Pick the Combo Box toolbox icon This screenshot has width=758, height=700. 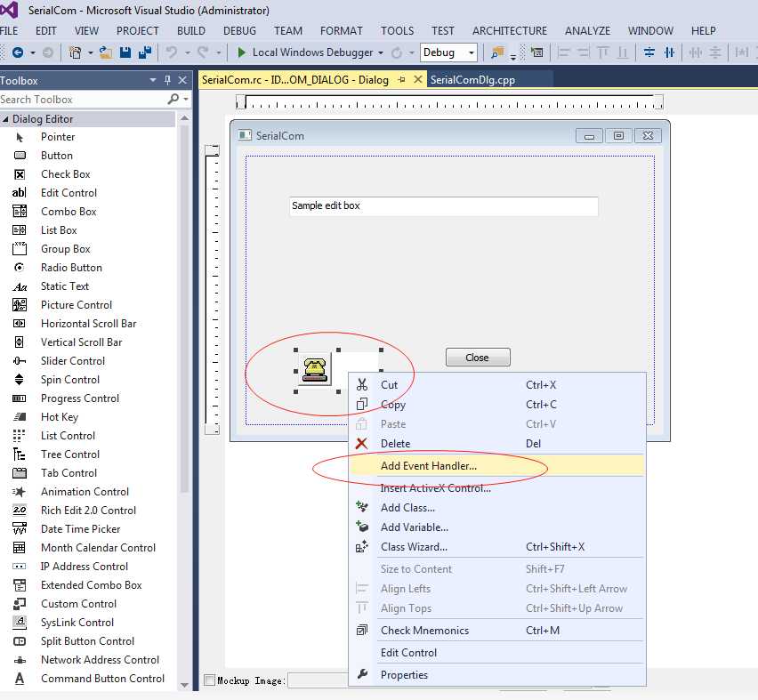point(20,212)
